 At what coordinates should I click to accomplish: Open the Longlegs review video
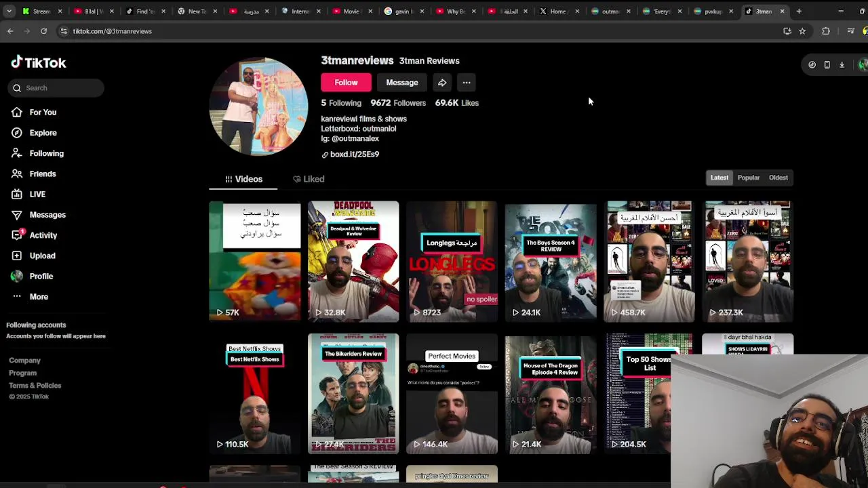pyautogui.click(x=452, y=260)
